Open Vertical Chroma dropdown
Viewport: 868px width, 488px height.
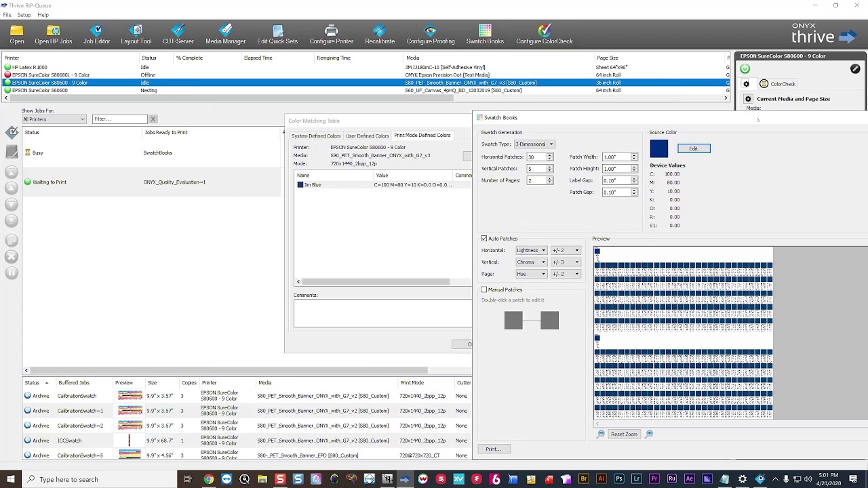(530, 262)
